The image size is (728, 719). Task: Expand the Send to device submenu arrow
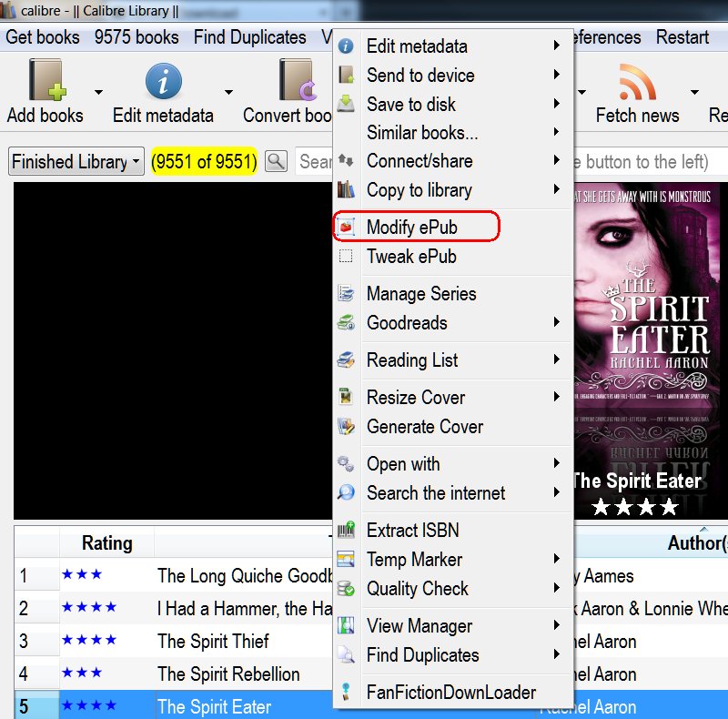pos(557,75)
